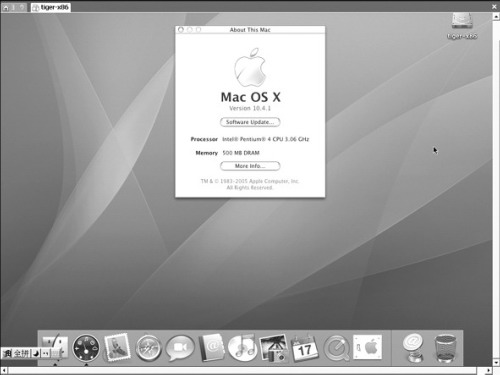This screenshot has width=500, height=375.
Task: Open iPhoto from the Dock
Action: click(x=273, y=348)
